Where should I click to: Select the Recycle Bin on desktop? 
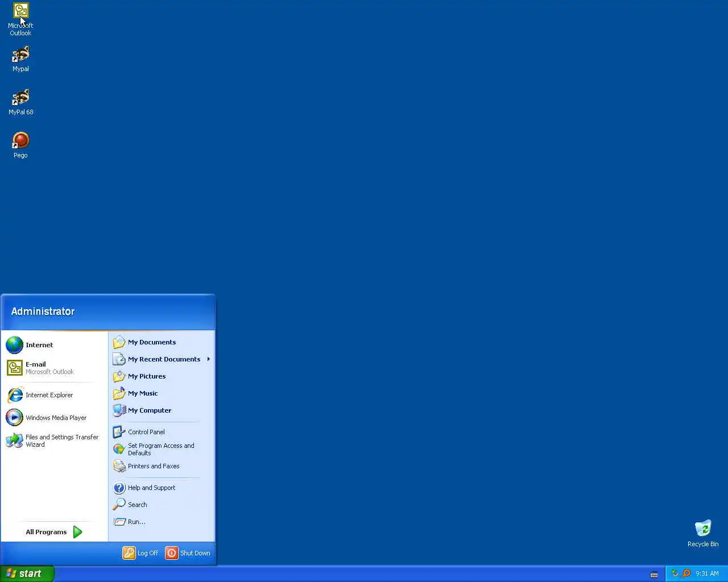click(x=703, y=533)
